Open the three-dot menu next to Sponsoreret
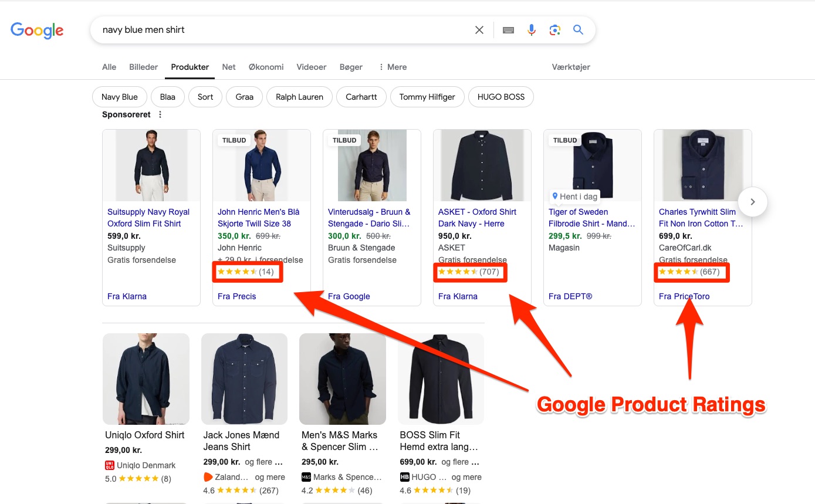815x504 pixels. point(160,114)
